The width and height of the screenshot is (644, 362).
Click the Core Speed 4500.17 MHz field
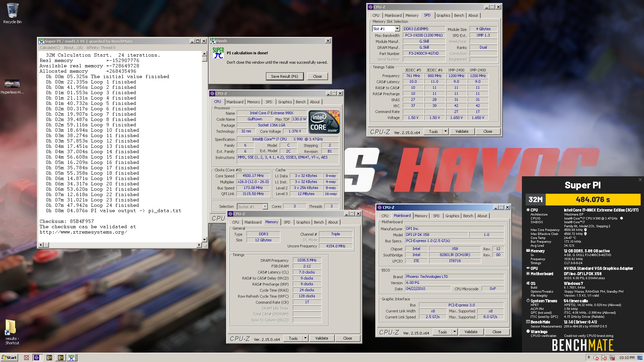[x=253, y=176]
